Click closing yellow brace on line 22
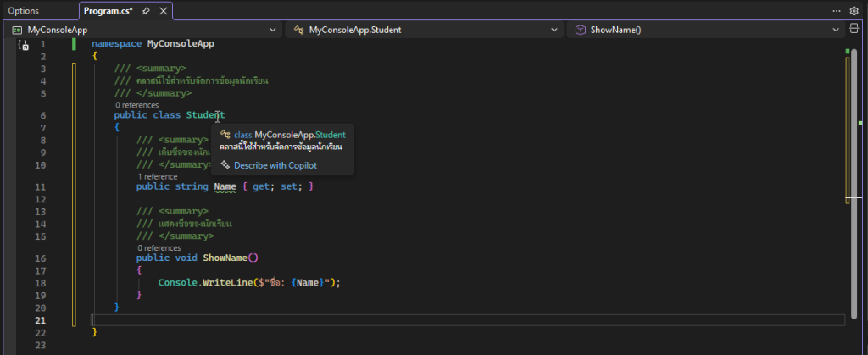This screenshot has width=868, height=355. 95,332
